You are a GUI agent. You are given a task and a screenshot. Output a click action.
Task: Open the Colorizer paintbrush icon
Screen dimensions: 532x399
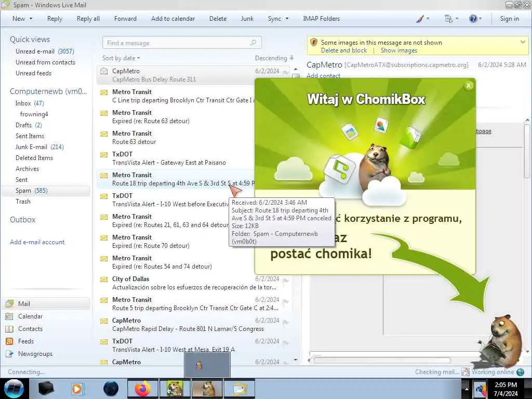click(x=420, y=19)
